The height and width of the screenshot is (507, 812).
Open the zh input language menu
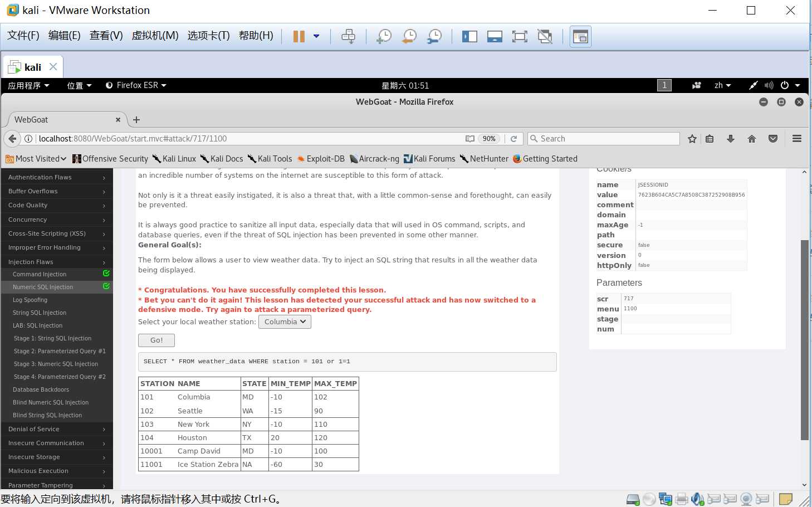pos(722,85)
